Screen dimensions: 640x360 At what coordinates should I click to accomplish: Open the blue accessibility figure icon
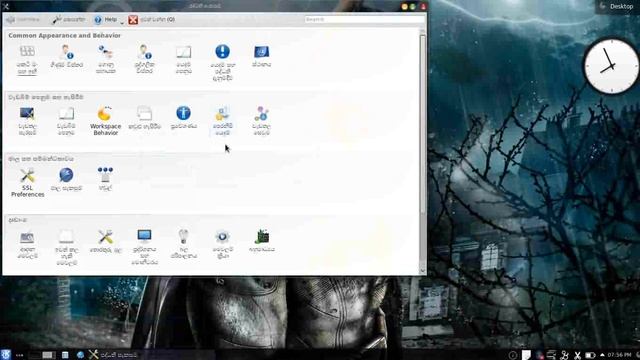pos(183,118)
